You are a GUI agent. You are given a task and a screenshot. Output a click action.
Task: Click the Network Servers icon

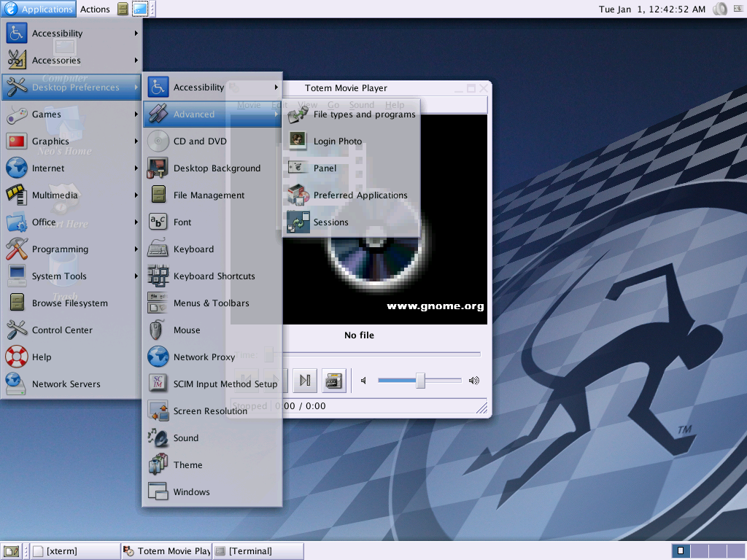click(x=16, y=384)
